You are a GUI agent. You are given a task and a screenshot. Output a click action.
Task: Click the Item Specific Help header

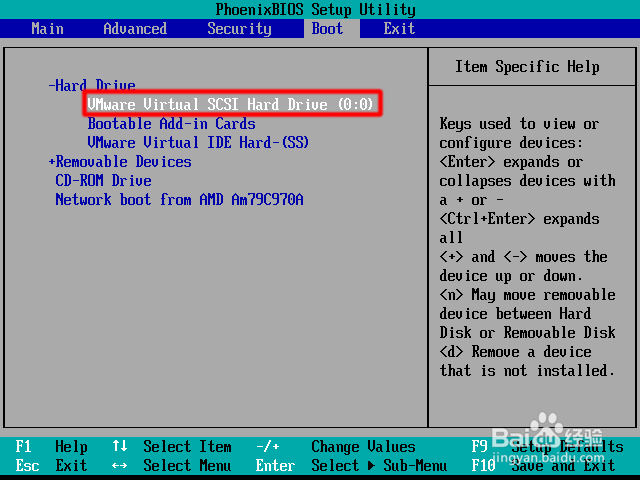click(x=527, y=67)
